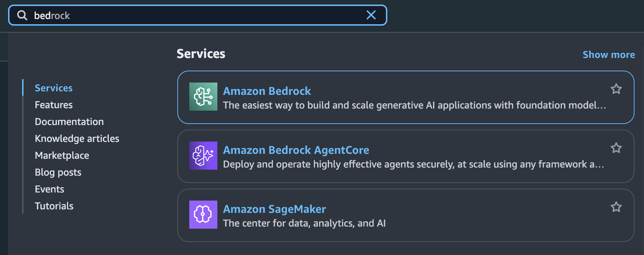Click the Amazon Bedrock AgentCore service icon

tap(203, 156)
